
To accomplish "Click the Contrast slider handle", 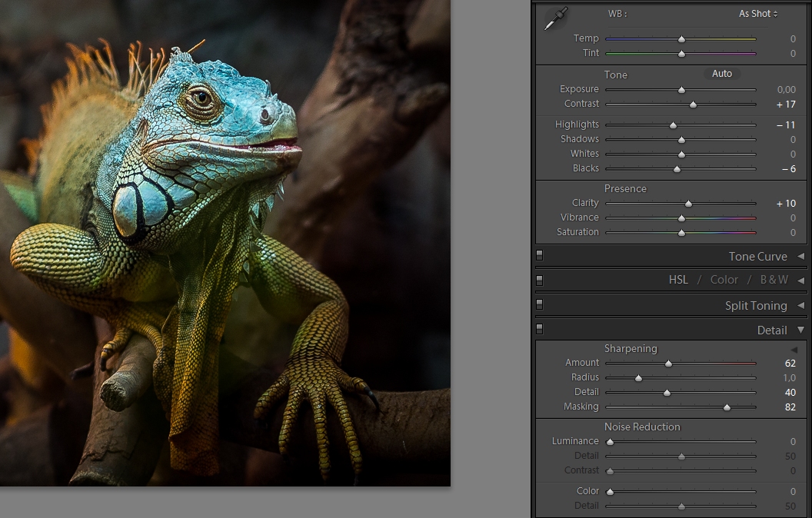I will point(693,105).
